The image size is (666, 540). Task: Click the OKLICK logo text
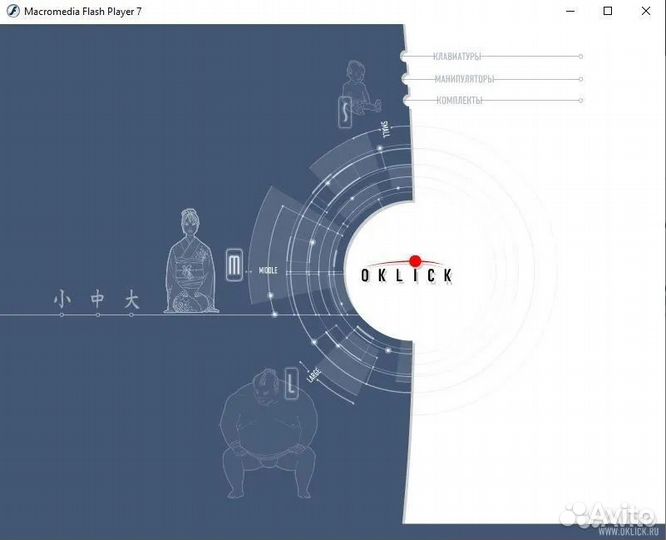click(406, 276)
